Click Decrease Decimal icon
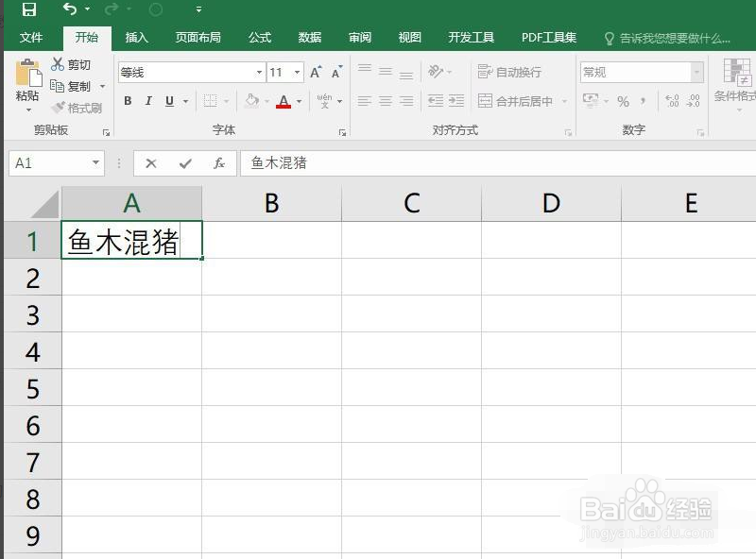This screenshot has height=559, width=756. pyautogui.click(x=694, y=101)
